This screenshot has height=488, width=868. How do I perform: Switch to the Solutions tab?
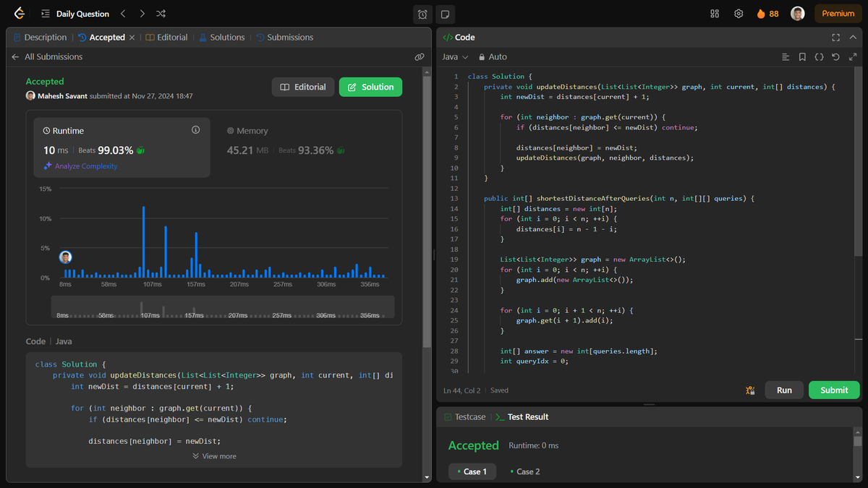tap(222, 38)
